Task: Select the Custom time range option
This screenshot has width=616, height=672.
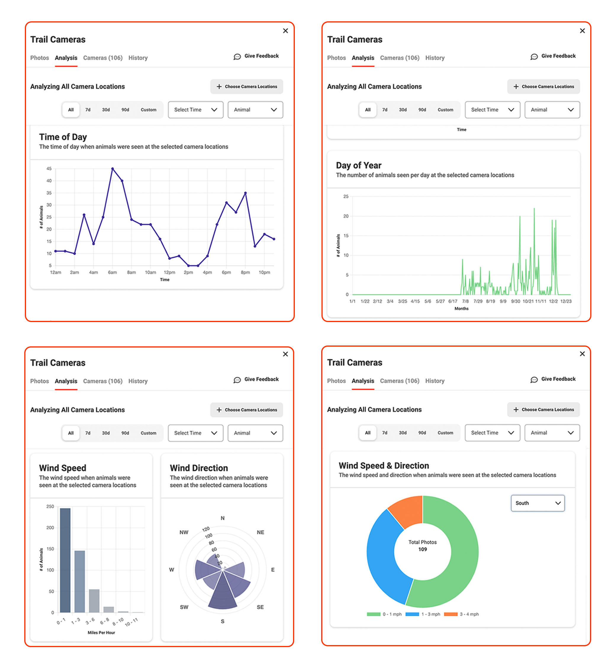Action: coord(149,110)
